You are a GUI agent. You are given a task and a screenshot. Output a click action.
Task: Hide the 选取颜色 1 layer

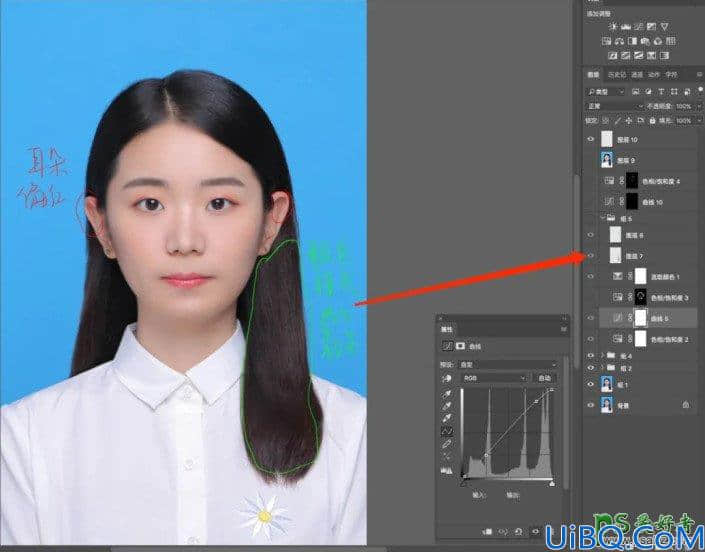tap(591, 276)
